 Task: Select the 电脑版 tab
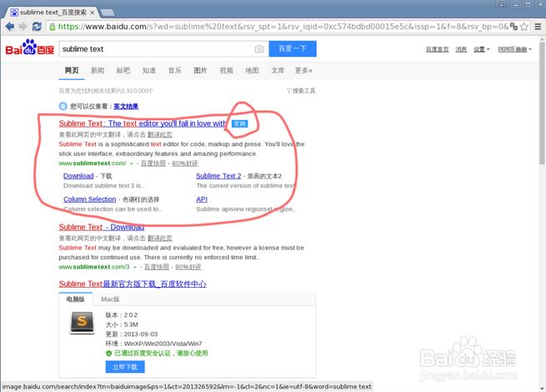pyautogui.click(x=76, y=299)
